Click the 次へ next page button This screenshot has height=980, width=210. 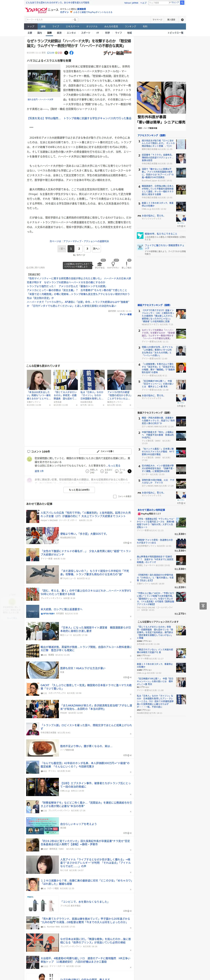point(96,249)
